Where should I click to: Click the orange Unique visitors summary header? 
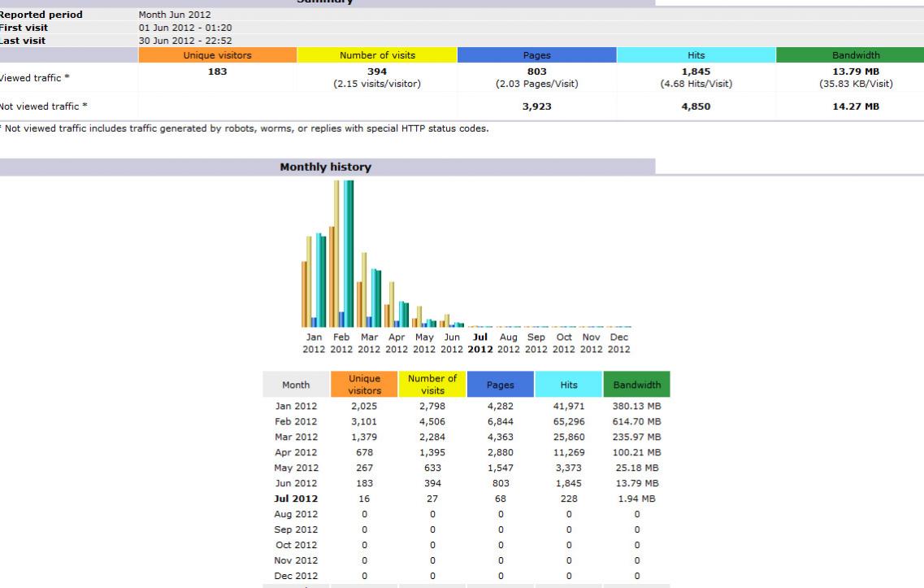(x=218, y=54)
